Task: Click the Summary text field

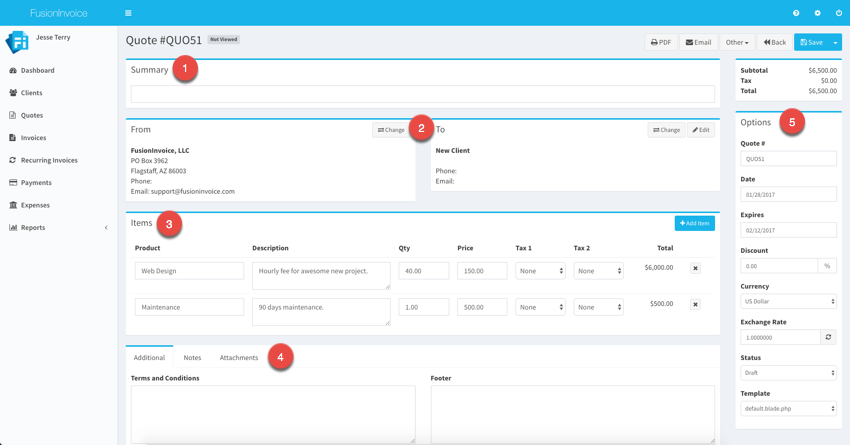Action: click(x=422, y=94)
